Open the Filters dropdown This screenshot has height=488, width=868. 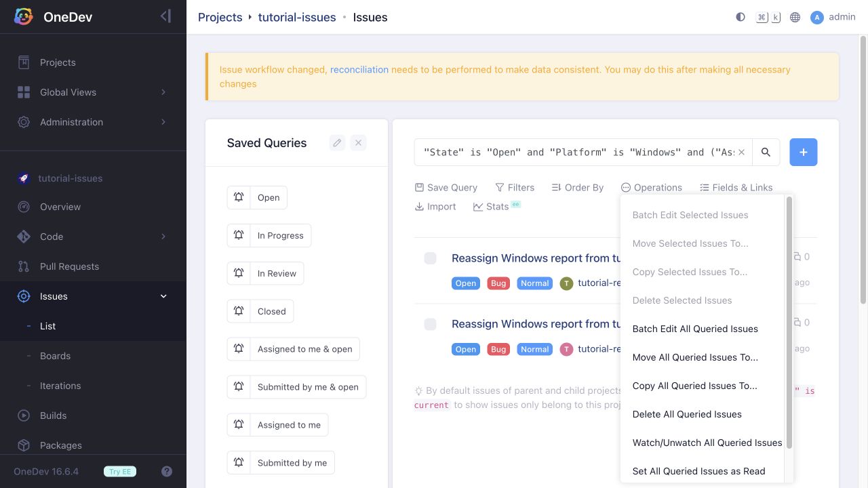pos(515,188)
